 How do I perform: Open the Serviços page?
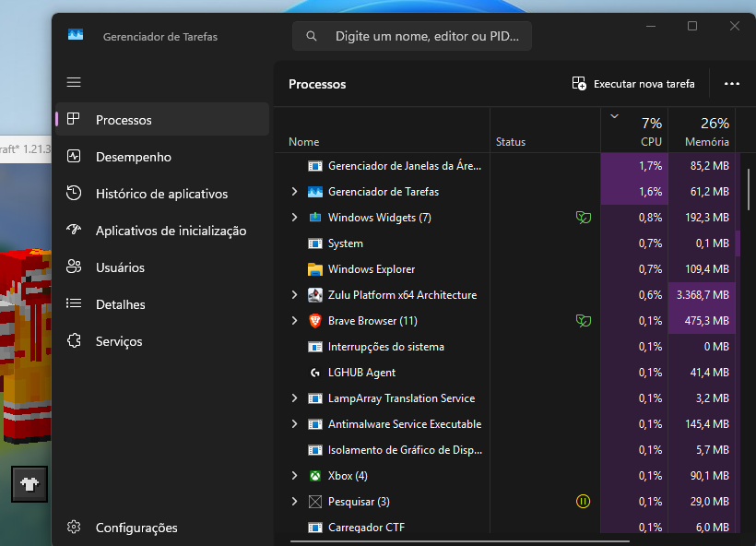(x=119, y=341)
